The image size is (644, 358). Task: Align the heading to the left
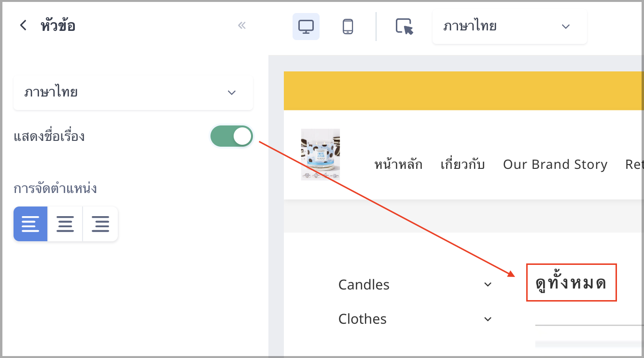pos(30,224)
